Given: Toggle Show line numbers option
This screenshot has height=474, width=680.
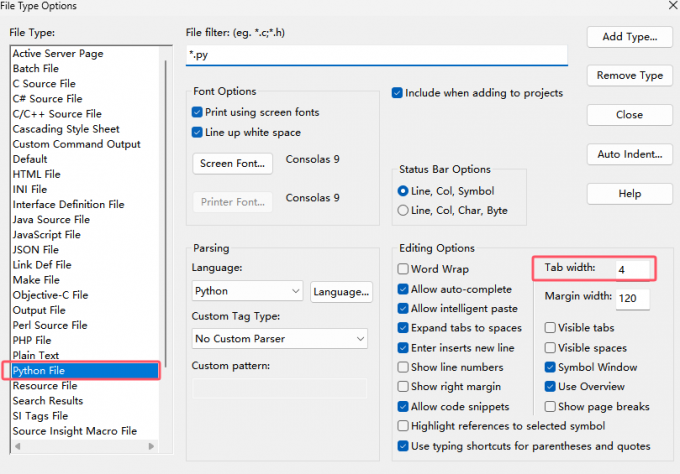Looking at the screenshot, I should pyautogui.click(x=403, y=367).
